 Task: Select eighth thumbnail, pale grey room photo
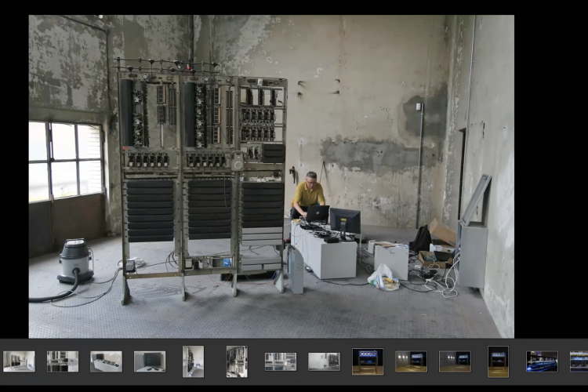coord(324,361)
